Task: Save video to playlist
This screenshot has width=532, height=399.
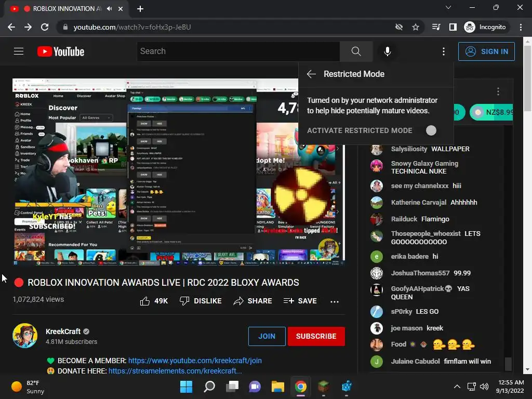Action: [300, 301]
